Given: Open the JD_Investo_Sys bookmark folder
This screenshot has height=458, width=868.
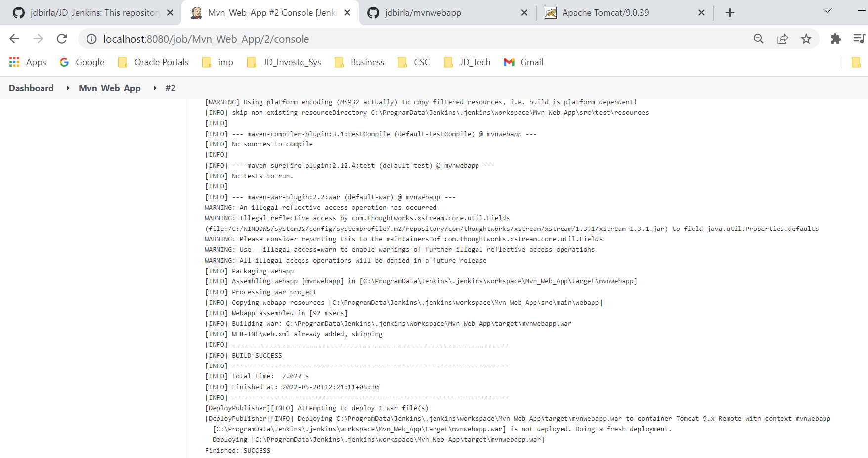Looking at the screenshot, I should point(284,62).
